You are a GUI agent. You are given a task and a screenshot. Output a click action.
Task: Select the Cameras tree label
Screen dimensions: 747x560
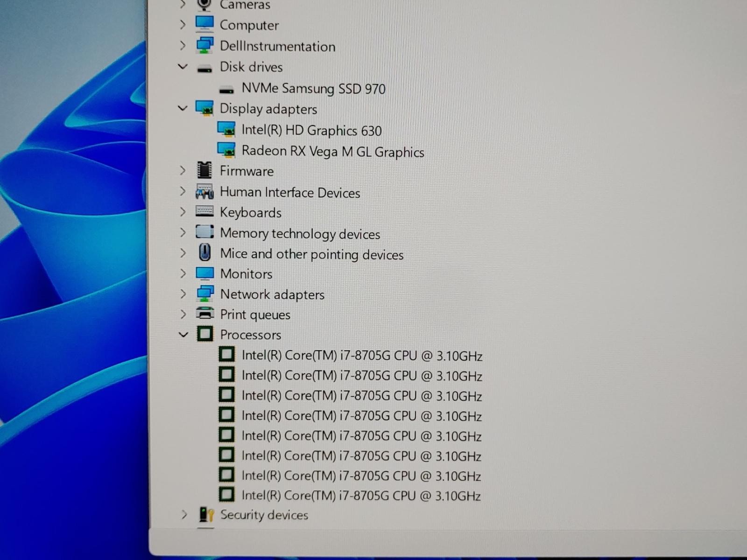[x=245, y=5]
